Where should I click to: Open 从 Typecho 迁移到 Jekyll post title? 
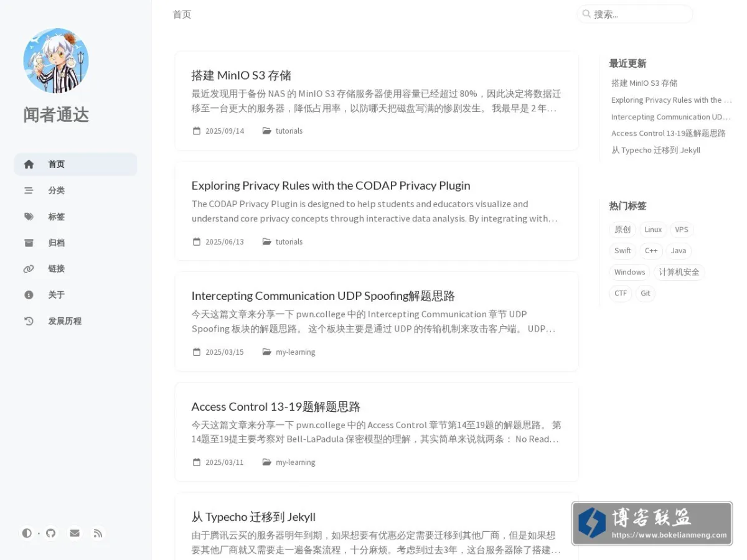click(x=253, y=516)
